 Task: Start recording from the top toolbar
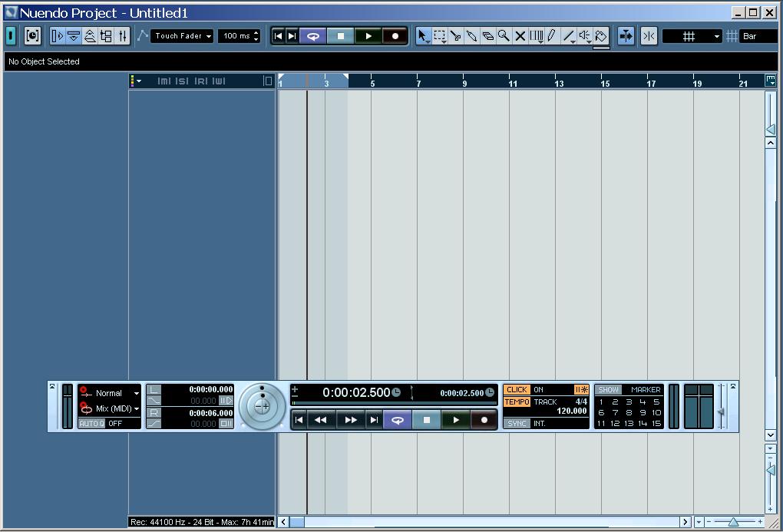click(395, 36)
